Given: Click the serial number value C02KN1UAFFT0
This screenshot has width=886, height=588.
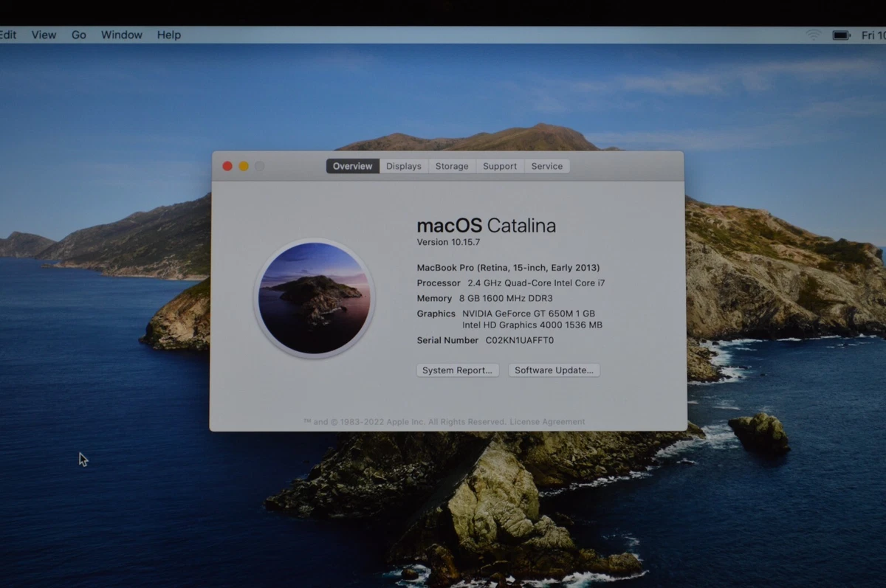Looking at the screenshot, I should click(x=520, y=341).
